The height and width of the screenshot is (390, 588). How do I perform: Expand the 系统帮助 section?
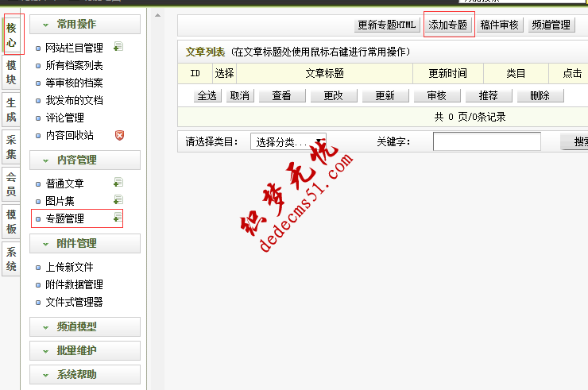tap(85, 374)
